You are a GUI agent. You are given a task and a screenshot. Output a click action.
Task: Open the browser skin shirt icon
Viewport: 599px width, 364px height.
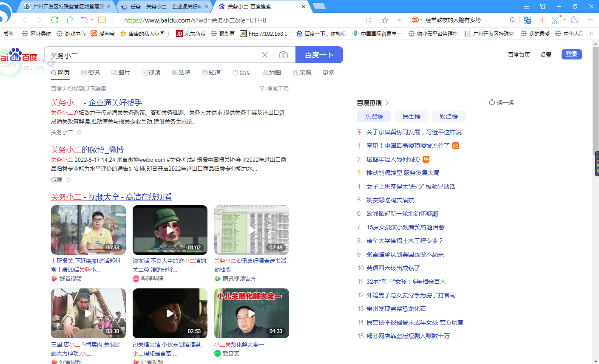point(543,6)
